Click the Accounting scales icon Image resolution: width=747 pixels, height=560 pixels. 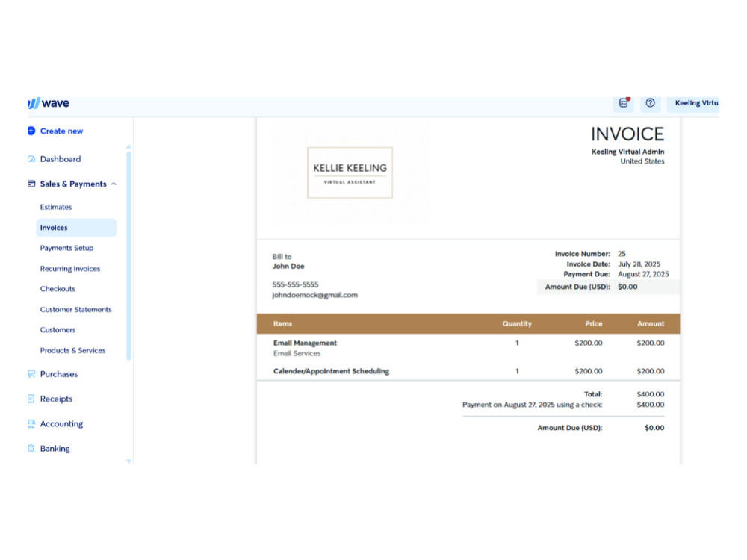31,424
